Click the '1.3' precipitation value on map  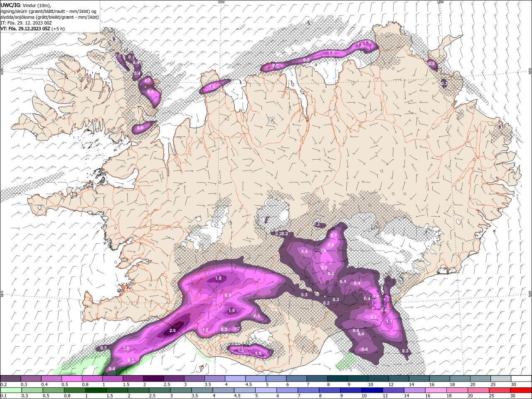coord(241,350)
